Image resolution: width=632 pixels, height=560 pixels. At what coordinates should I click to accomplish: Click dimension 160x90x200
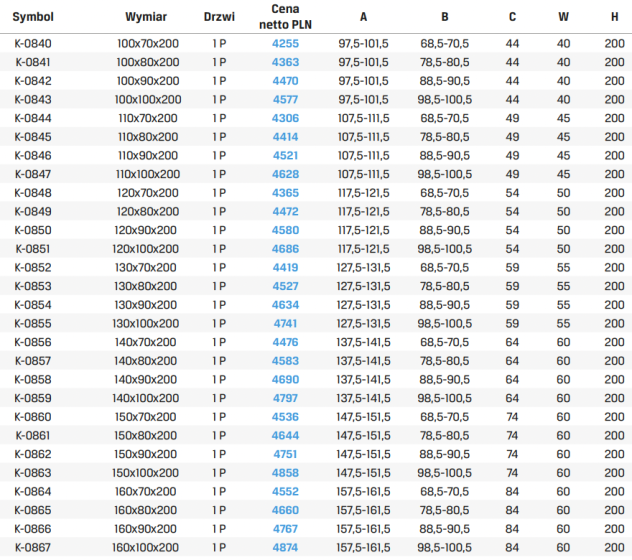(146, 529)
